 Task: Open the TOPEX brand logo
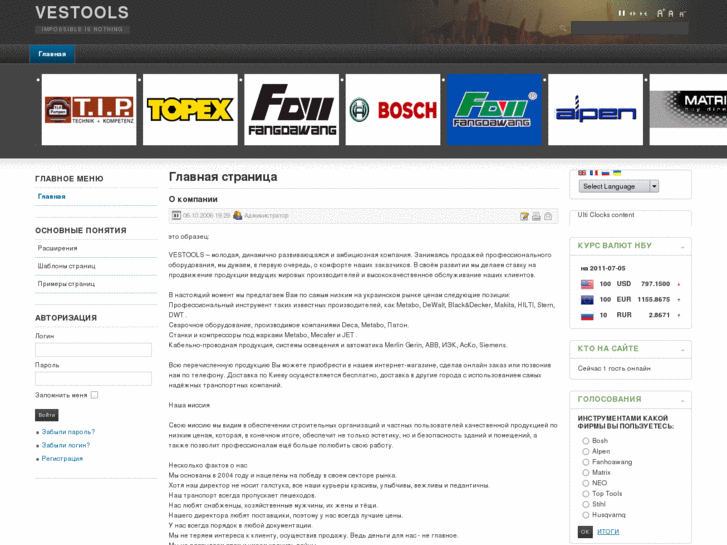pos(190,109)
